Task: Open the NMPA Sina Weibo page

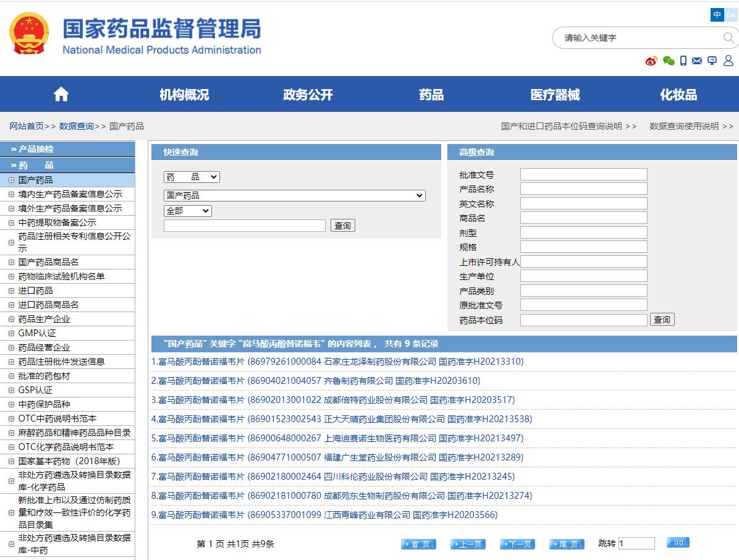Action: (x=651, y=61)
